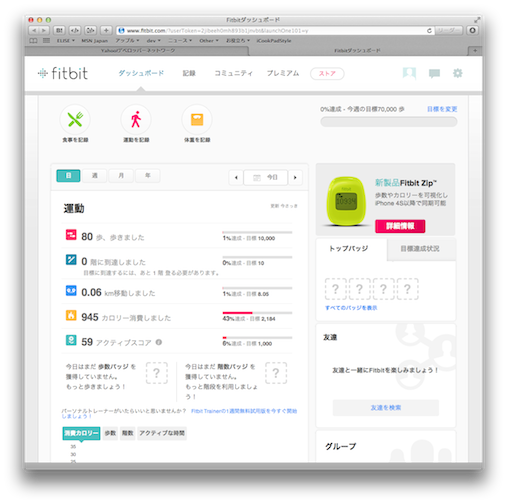Image resolution: width=507 pixels, height=504 pixels.
Task: Click the Safari reload page icon
Action: click(429, 31)
